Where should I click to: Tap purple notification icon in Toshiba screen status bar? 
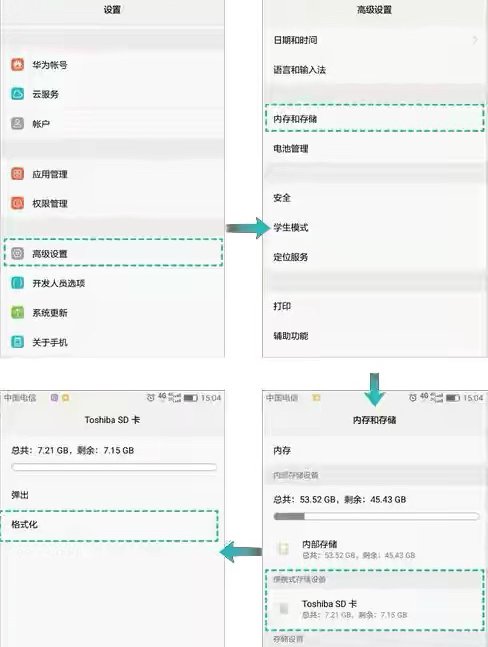tap(54, 397)
